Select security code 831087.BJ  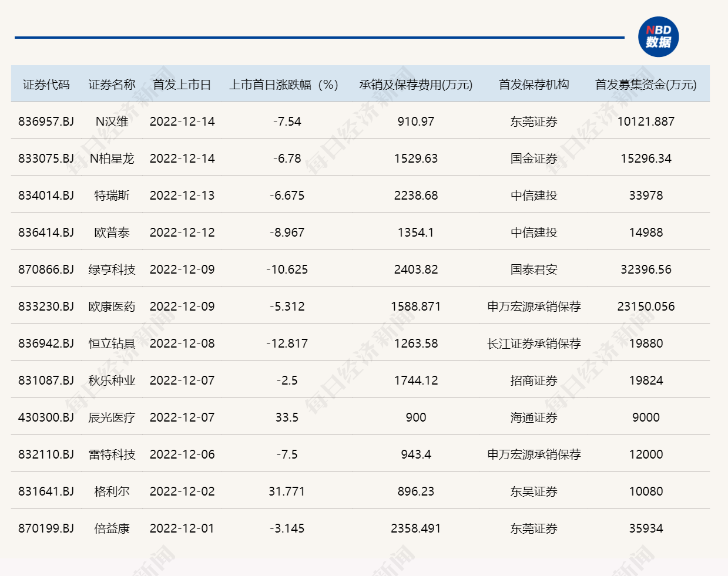[46, 380]
